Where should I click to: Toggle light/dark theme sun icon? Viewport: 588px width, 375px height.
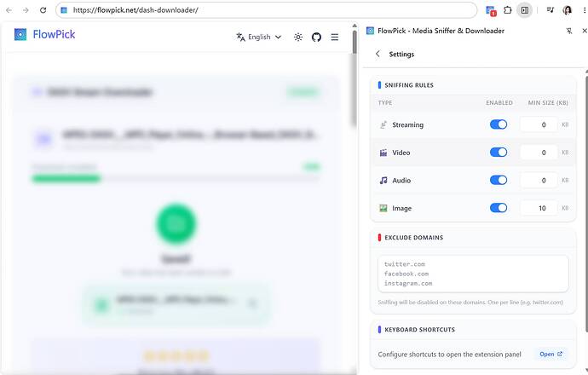coord(298,37)
